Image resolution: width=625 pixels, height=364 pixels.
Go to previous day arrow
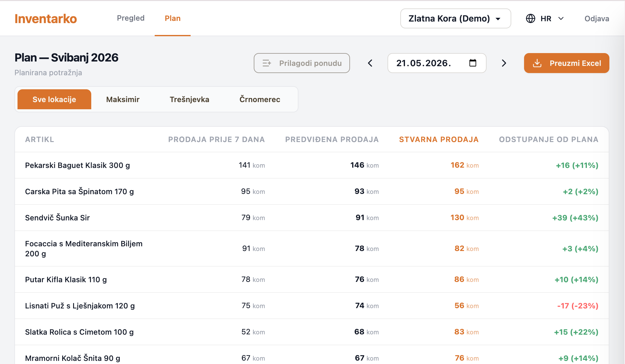[x=370, y=63]
